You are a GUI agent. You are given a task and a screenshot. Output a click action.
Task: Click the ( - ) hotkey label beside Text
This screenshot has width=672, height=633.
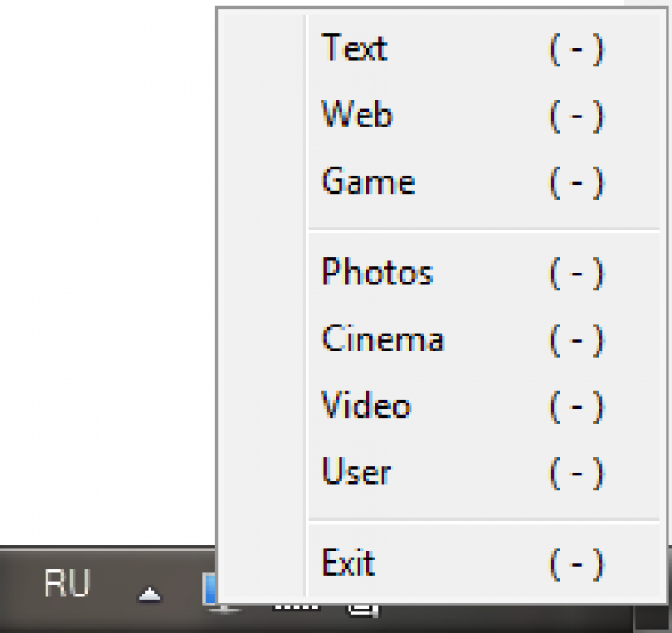(x=576, y=48)
